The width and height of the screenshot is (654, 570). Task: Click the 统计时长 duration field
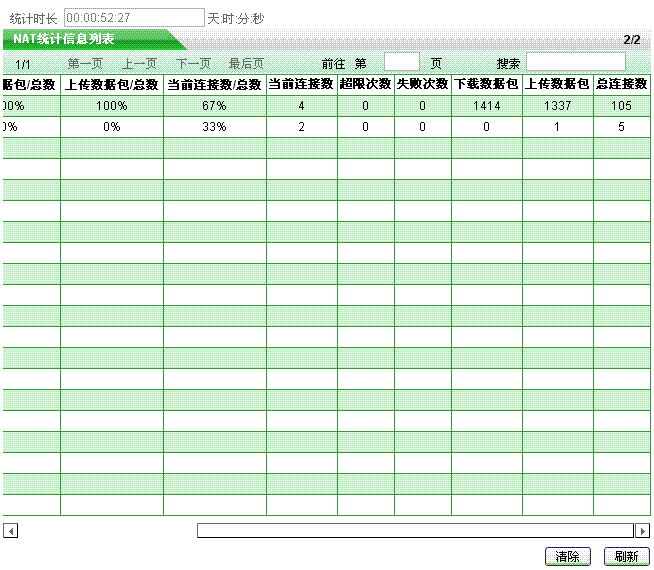[133, 18]
